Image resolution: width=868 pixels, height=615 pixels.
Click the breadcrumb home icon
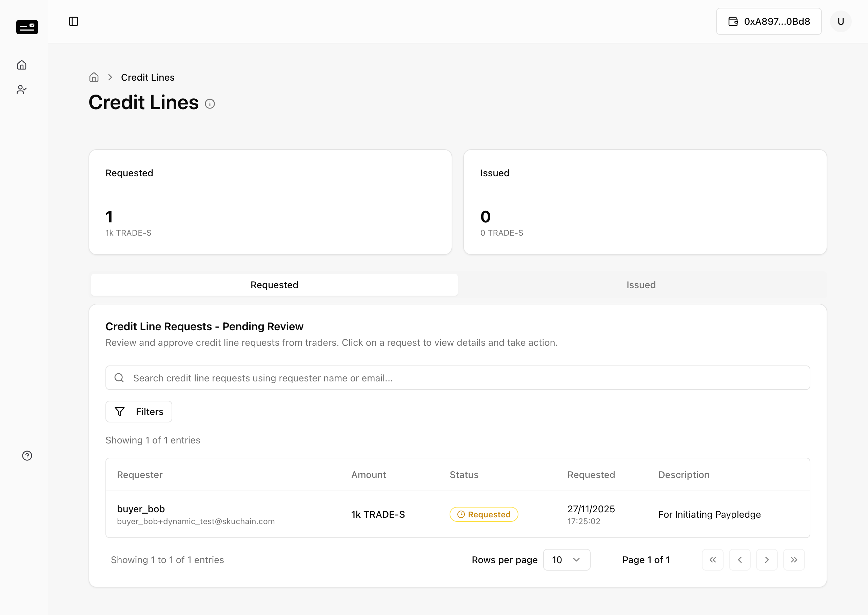(x=94, y=77)
